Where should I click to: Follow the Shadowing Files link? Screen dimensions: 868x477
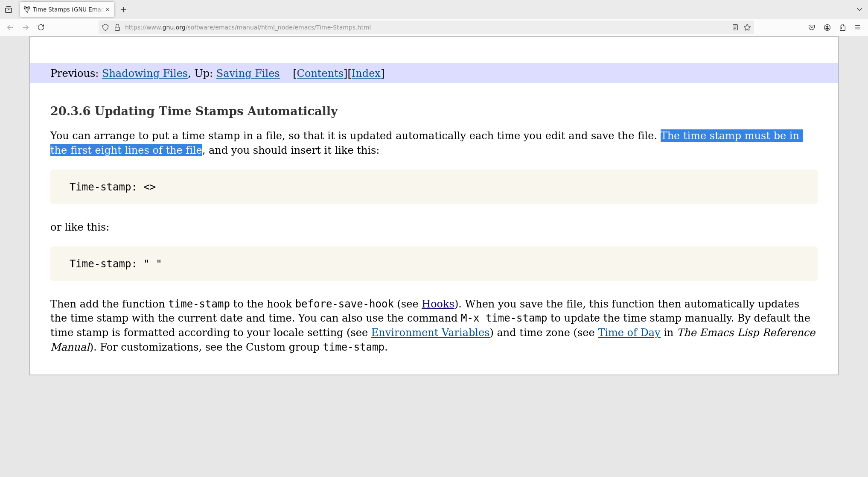tap(145, 73)
